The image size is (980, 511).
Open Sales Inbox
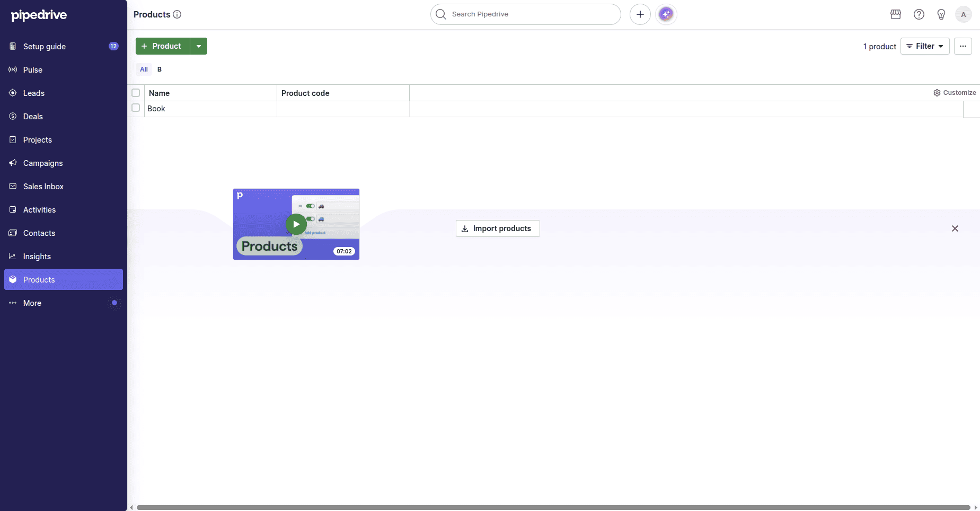click(64, 186)
